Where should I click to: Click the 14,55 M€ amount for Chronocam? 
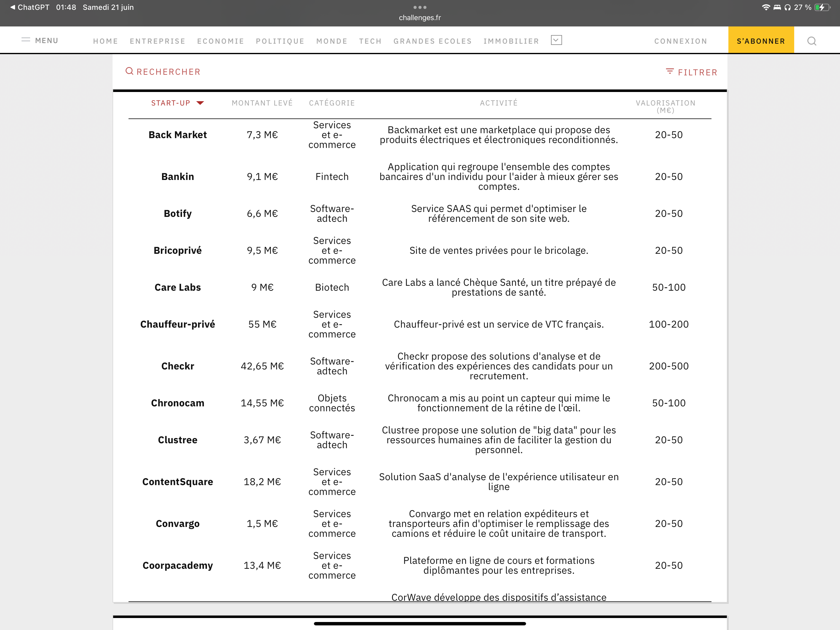[x=262, y=403]
